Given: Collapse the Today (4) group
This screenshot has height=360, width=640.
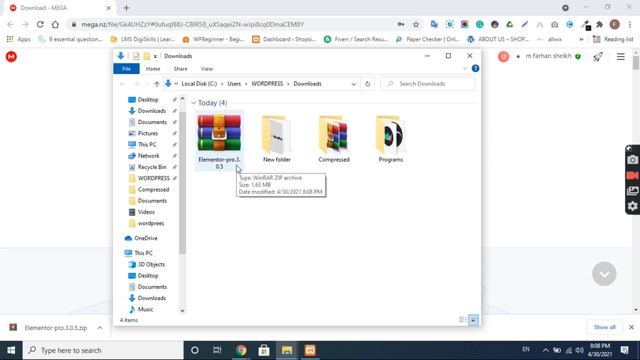Looking at the screenshot, I should [x=193, y=103].
